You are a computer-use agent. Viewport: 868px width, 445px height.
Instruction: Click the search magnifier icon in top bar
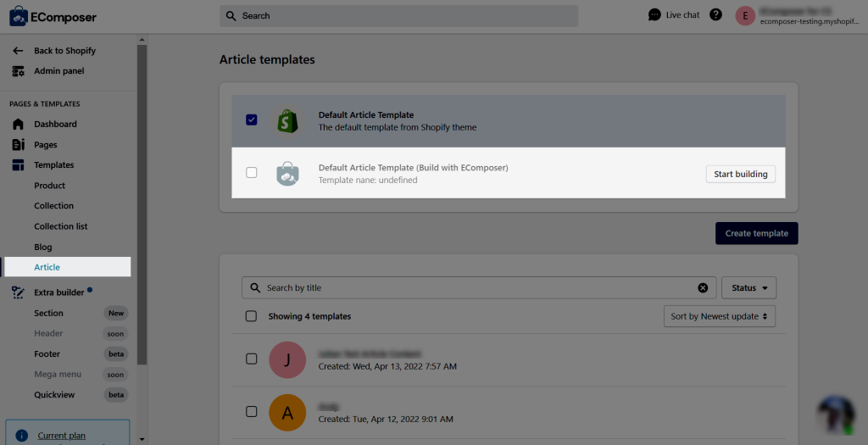click(231, 16)
